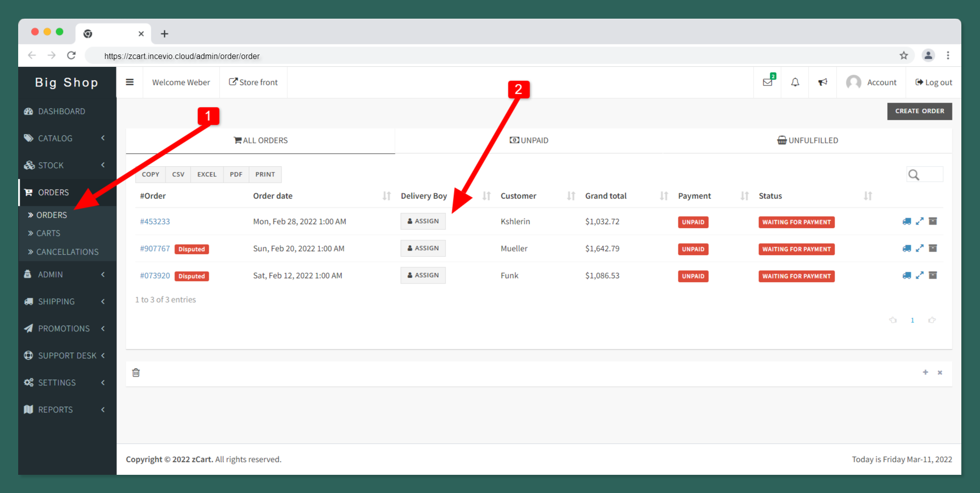This screenshot has height=493, width=980.
Task: Click the notifications bell icon
Action: (795, 82)
